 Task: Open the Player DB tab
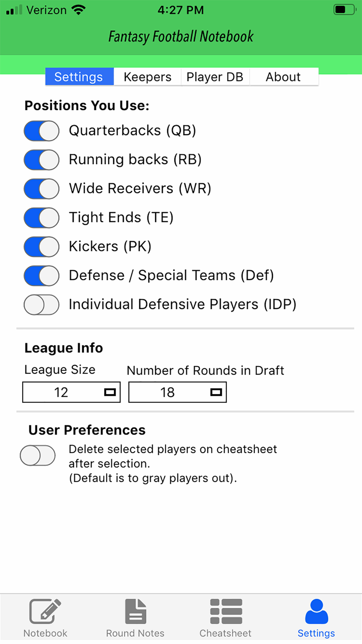pos(215,77)
